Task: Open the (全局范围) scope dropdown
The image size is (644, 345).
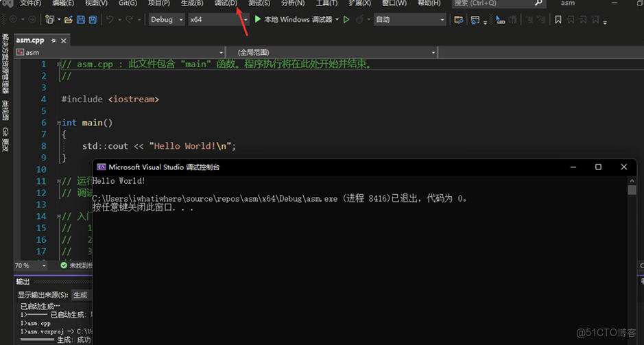Action: [x=332, y=53]
